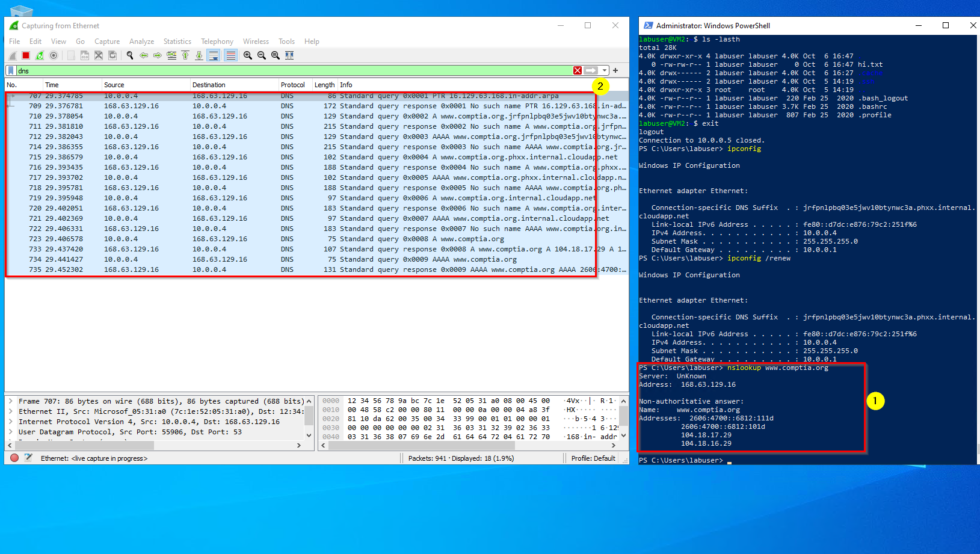Open the Edit menu
Viewport: 980px width, 554px height.
pos(35,42)
